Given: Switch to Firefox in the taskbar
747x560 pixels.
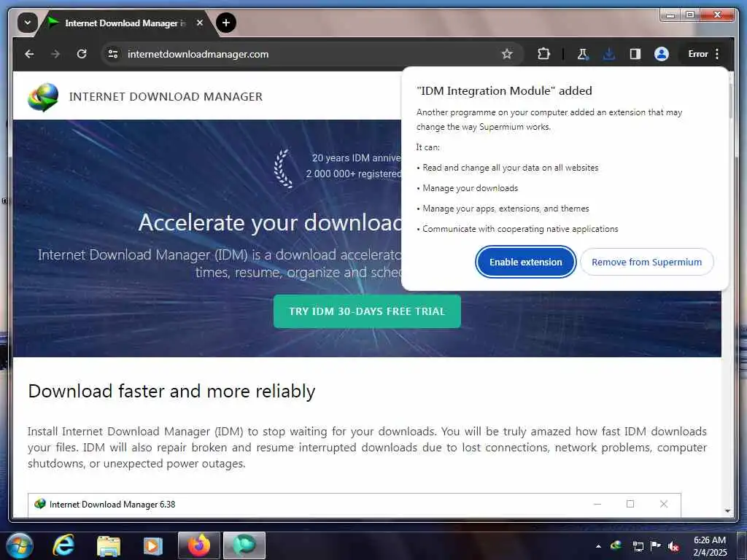Looking at the screenshot, I should (199, 545).
